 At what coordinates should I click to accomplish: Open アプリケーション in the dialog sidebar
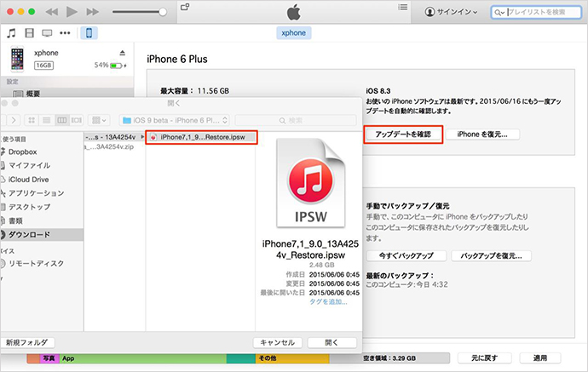(x=36, y=193)
